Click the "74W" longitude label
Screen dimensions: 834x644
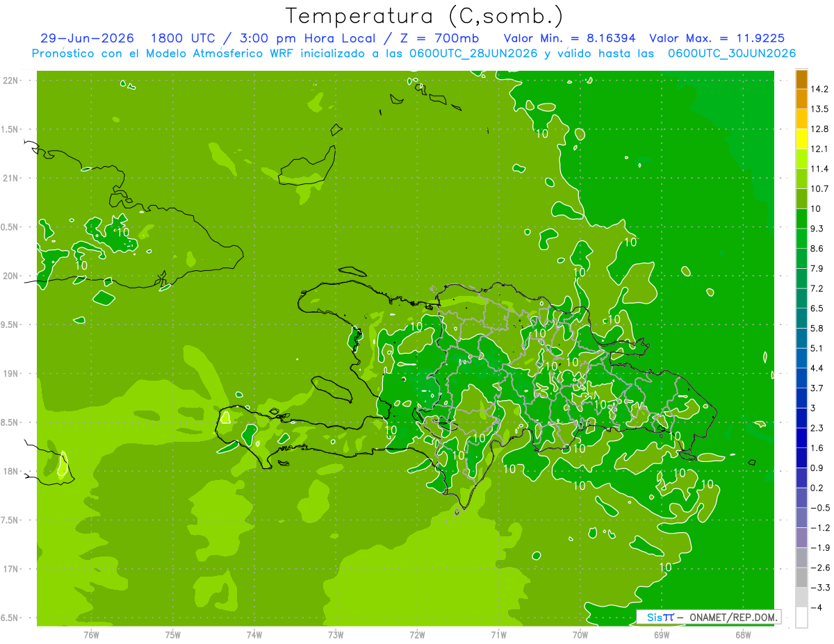click(254, 634)
